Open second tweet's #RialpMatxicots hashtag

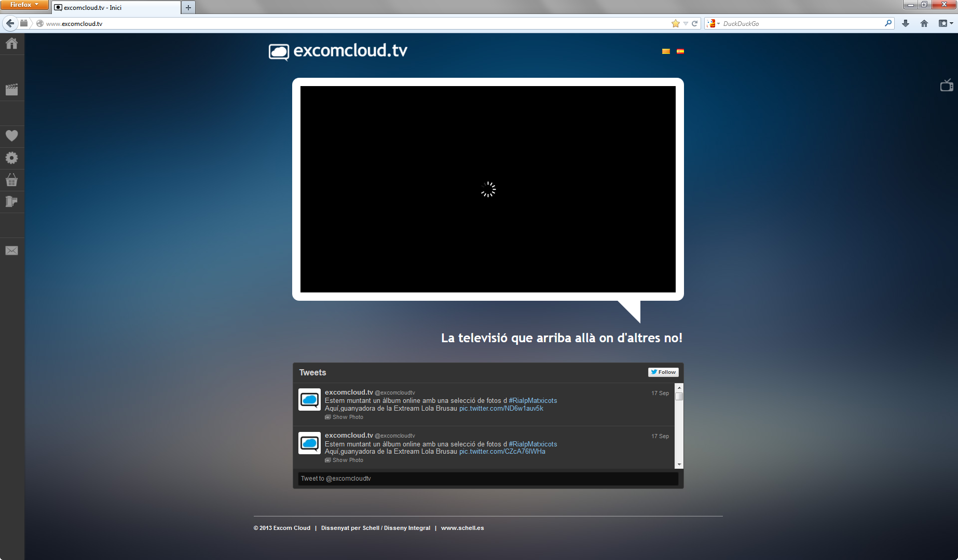pos(533,444)
